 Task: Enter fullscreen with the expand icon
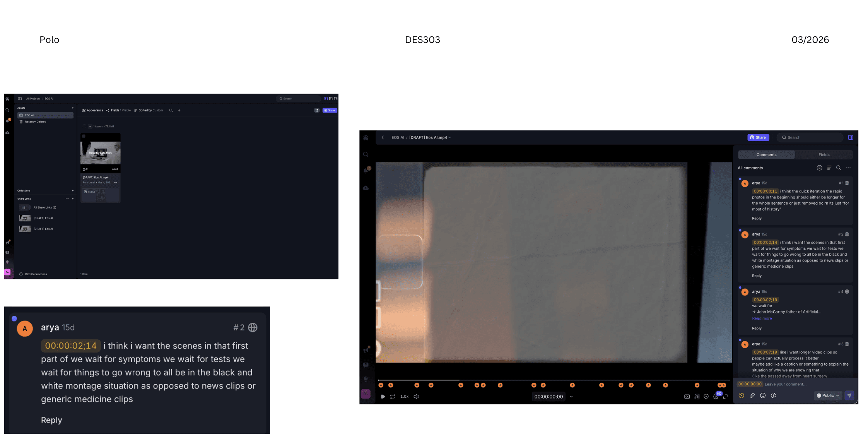point(726,396)
